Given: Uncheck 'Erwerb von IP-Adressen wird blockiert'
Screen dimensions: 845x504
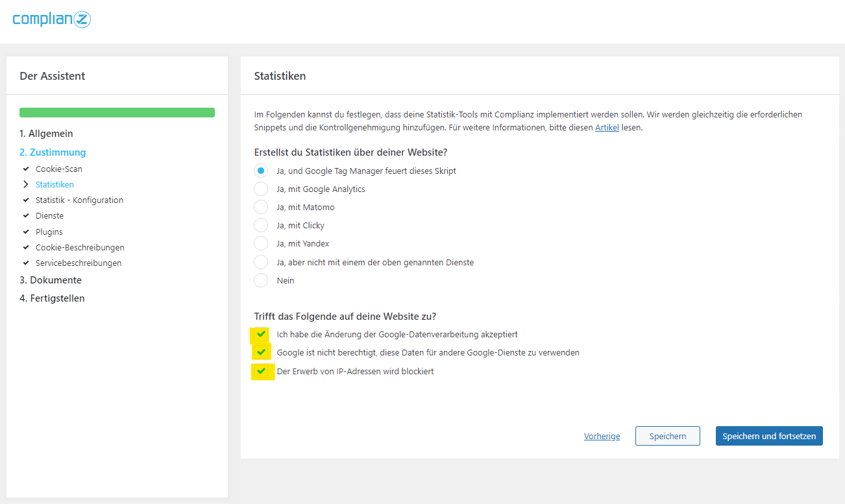Looking at the screenshot, I should (261, 371).
